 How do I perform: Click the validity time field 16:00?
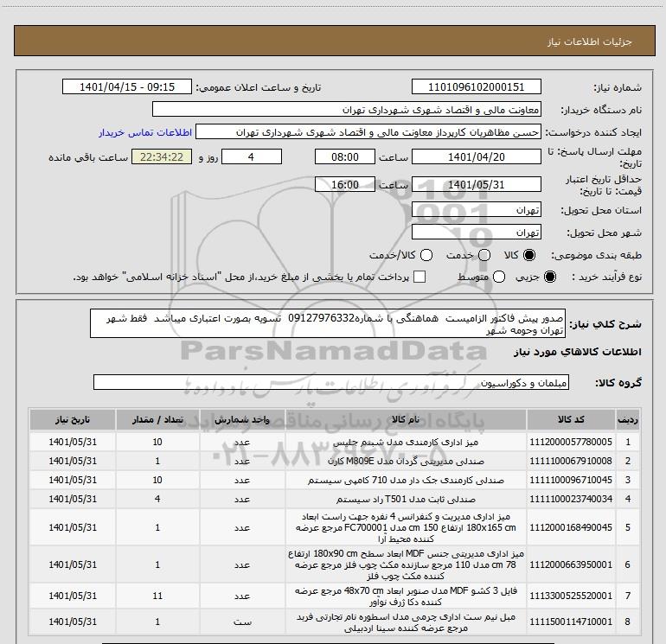click(x=345, y=184)
